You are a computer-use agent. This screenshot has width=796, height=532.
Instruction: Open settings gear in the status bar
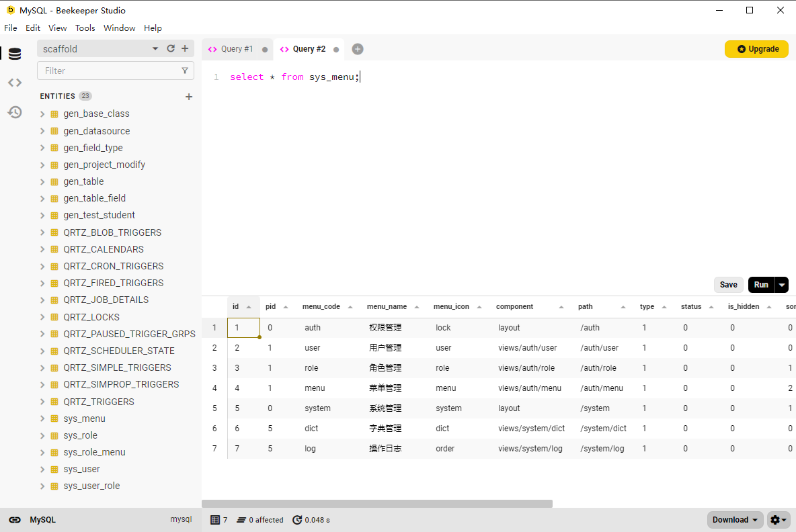[x=779, y=520]
